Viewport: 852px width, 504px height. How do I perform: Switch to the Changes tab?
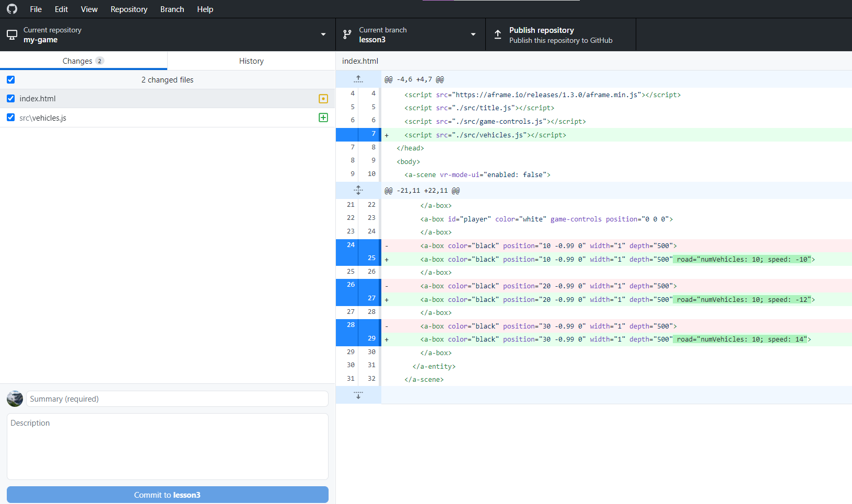click(84, 61)
